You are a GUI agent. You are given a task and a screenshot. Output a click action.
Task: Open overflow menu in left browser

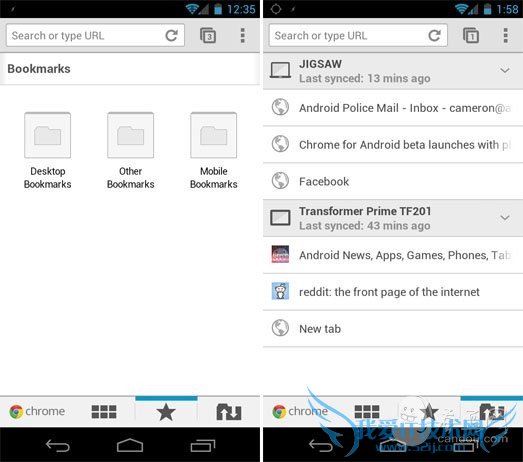pos(242,35)
